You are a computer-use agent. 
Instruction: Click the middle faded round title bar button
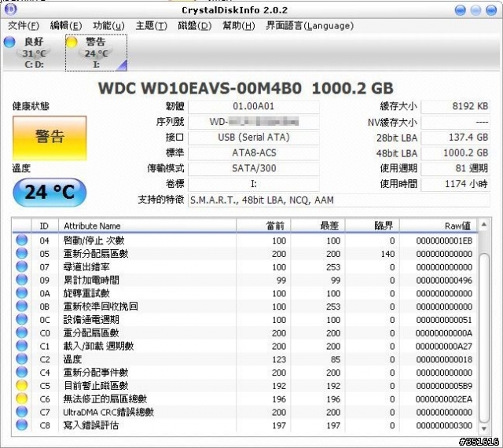pos(475,10)
